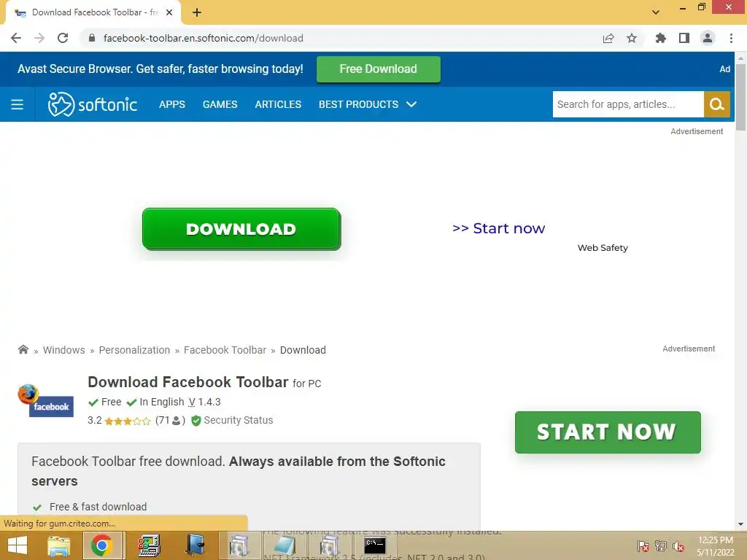
Task: Click the Softonic logo
Action: [93, 104]
